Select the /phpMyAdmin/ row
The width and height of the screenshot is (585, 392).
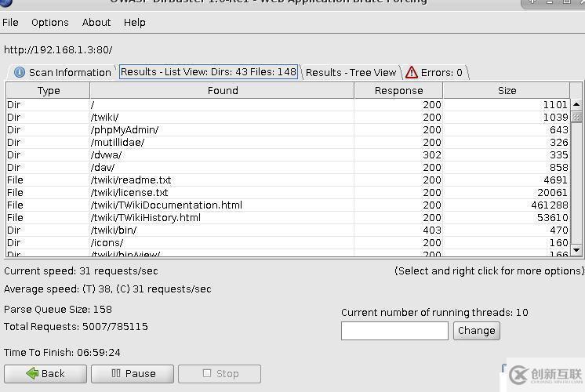pyautogui.click(x=288, y=130)
